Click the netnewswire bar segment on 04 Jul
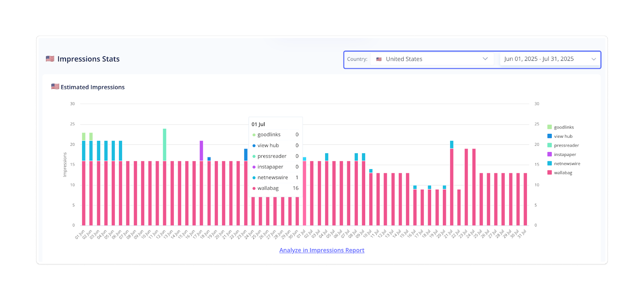The width and height of the screenshot is (644, 301). 326,157
